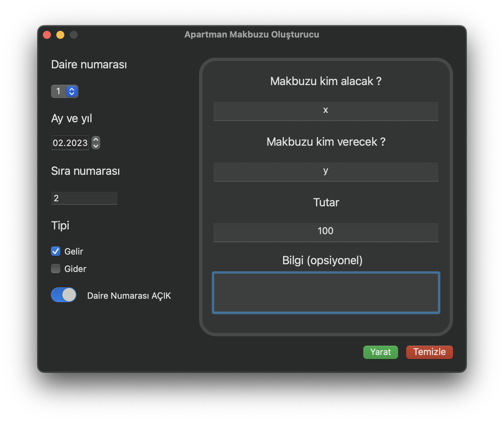The image size is (504, 422).
Task: Select the 'Makbuzu kim verecek' field containing y
Action: [325, 172]
